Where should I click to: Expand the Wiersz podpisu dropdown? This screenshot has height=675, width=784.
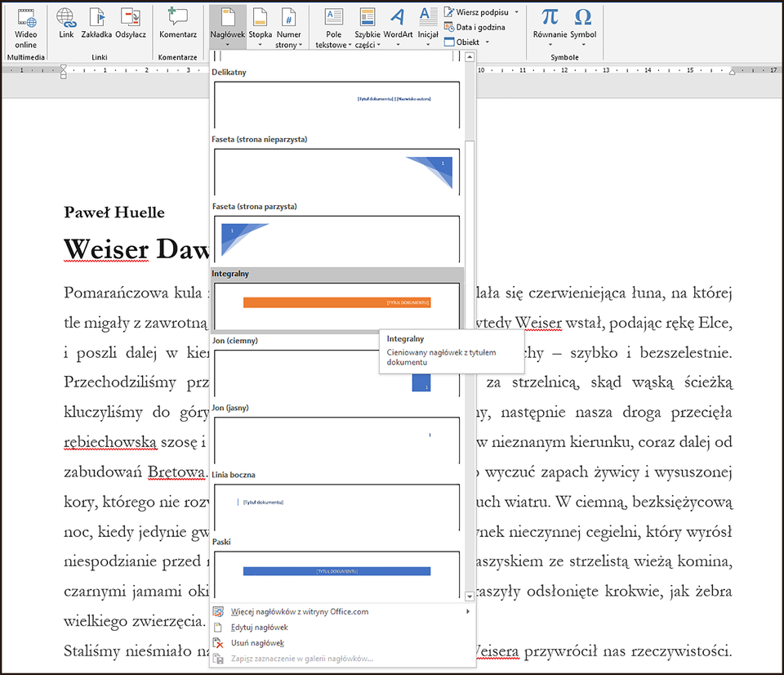[x=515, y=11]
